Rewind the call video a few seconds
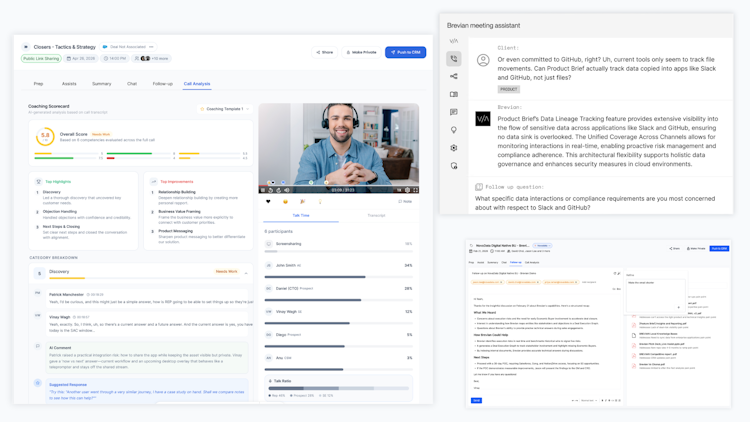The width and height of the screenshot is (750, 422). tap(271, 190)
